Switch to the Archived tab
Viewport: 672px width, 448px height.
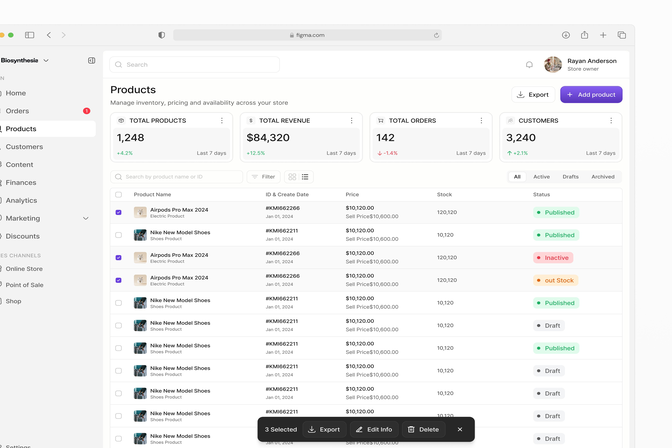pyautogui.click(x=603, y=177)
